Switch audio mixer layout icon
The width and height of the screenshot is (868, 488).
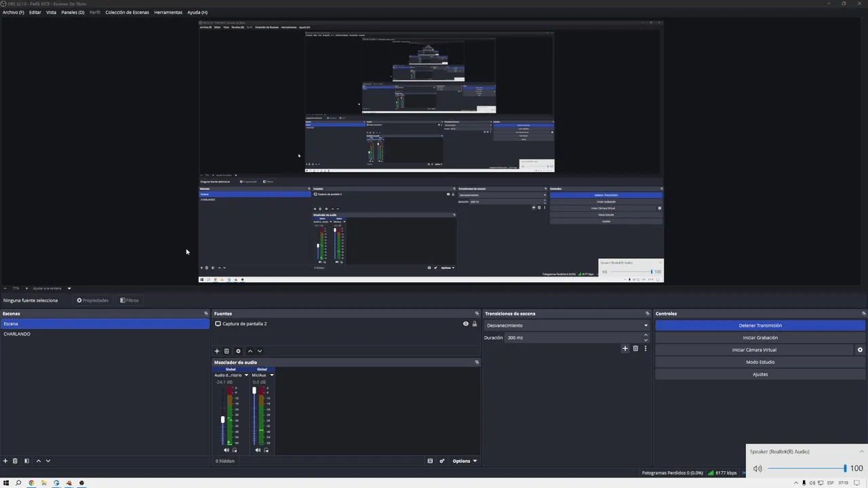point(430,461)
